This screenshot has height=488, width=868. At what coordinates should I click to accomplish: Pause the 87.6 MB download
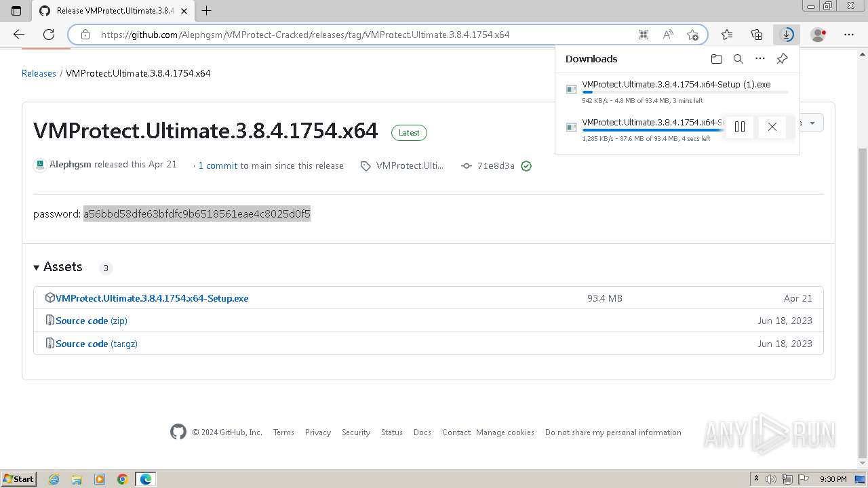click(x=740, y=127)
